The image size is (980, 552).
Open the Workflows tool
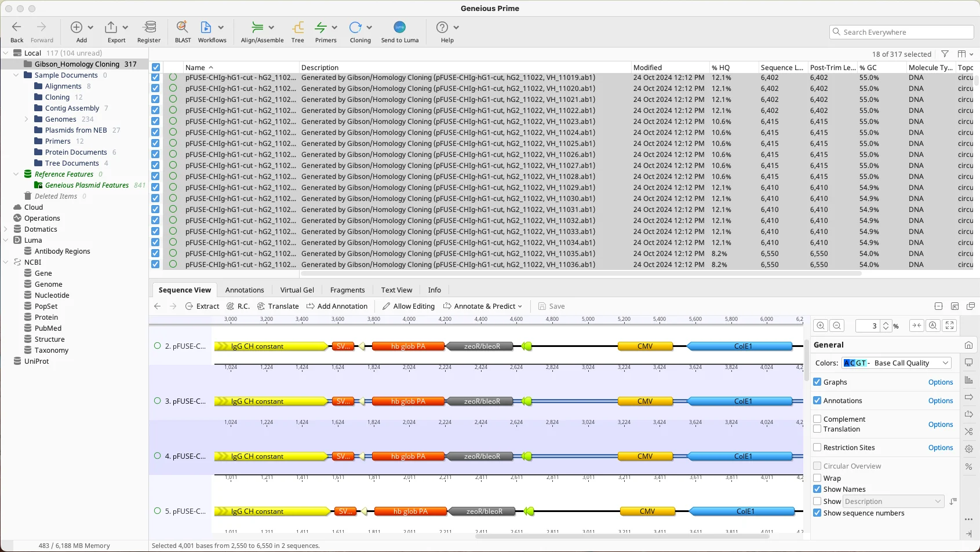206,27
